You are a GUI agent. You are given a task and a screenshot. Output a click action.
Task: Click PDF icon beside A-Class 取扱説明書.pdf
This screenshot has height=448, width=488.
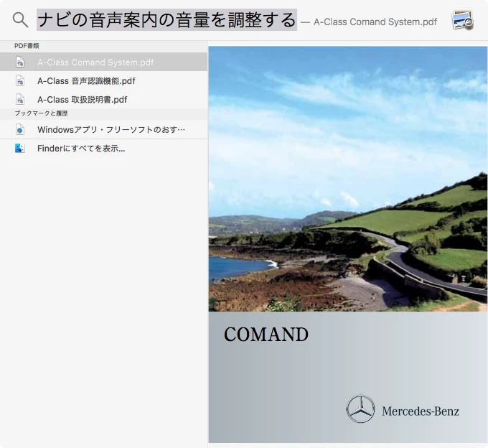point(20,99)
